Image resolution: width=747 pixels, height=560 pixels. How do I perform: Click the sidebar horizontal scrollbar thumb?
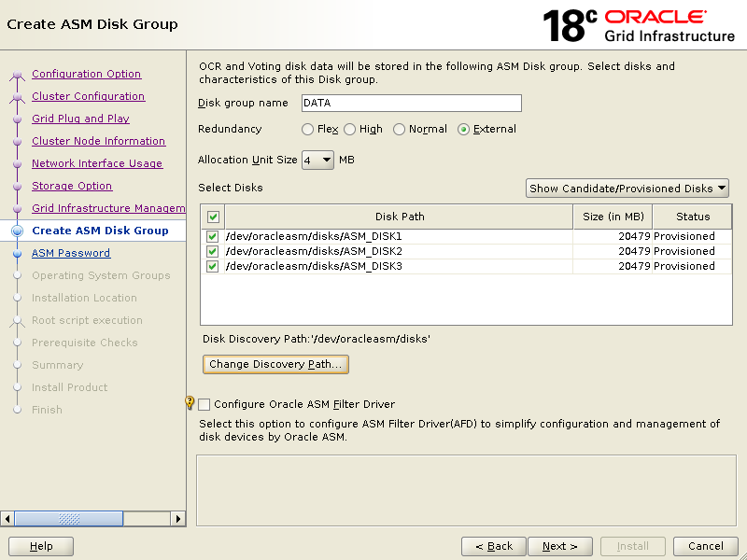pyautogui.click(x=68, y=519)
